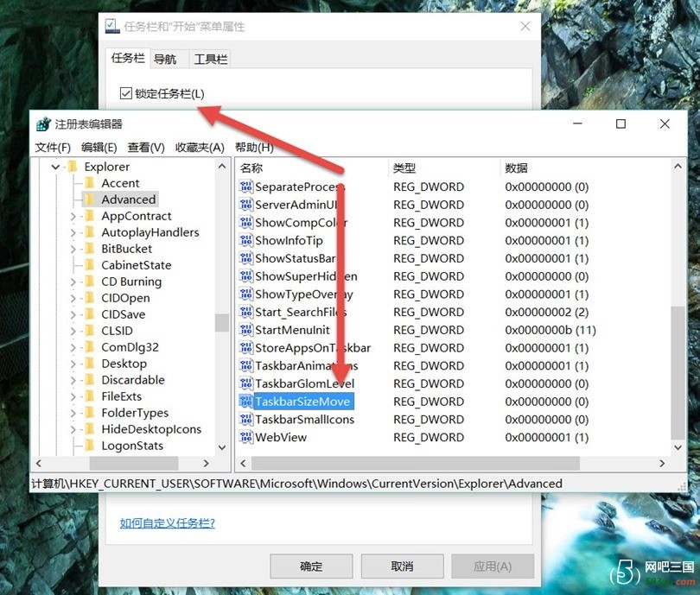Expand the CD Burning tree node

coord(73,282)
